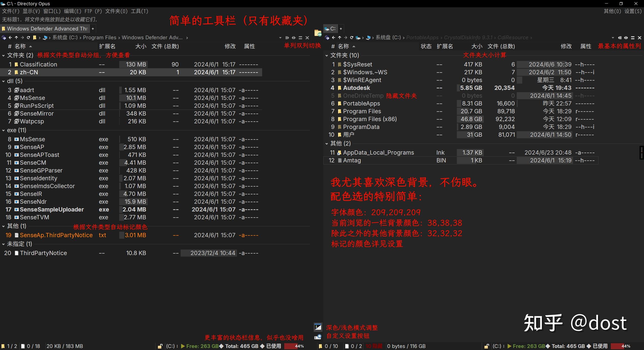
Task: Click the back navigation arrow in left pane
Action: (x=10, y=37)
